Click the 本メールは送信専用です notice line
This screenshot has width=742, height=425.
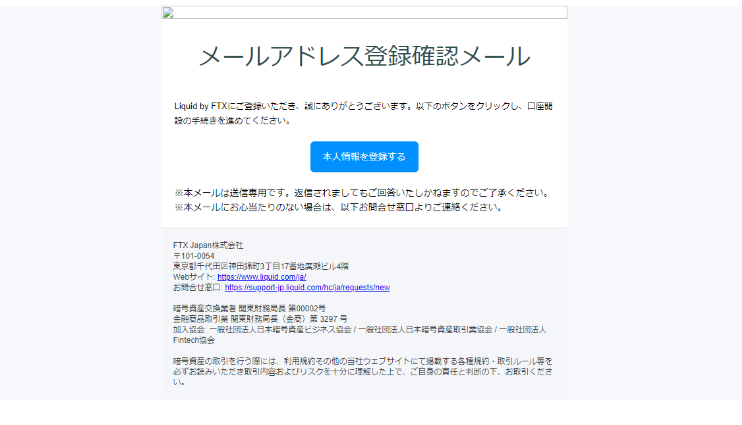click(x=362, y=193)
